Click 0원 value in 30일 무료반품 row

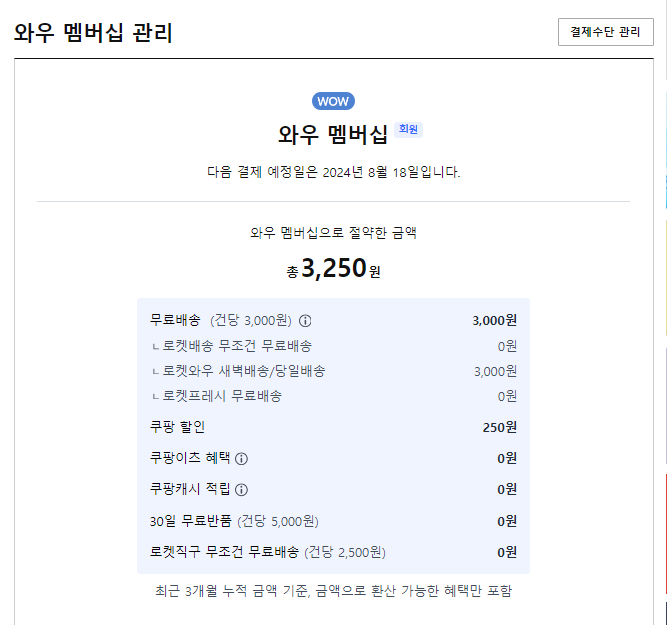tap(507, 521)
